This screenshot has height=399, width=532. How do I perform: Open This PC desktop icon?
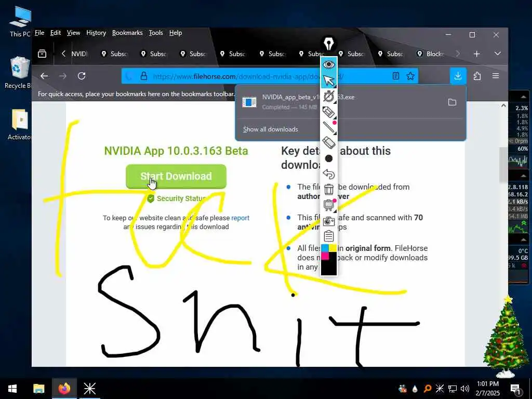click(x=20, y=21)
